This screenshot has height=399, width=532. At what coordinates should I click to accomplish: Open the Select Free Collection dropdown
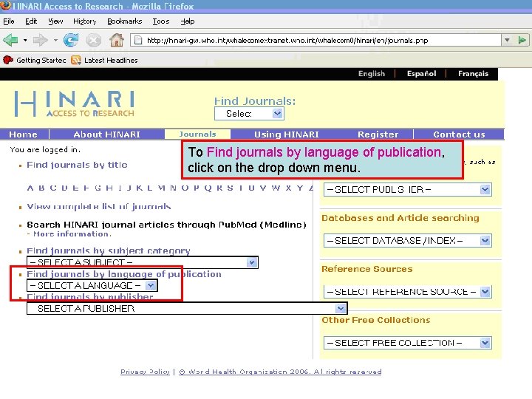coord(407,343)
